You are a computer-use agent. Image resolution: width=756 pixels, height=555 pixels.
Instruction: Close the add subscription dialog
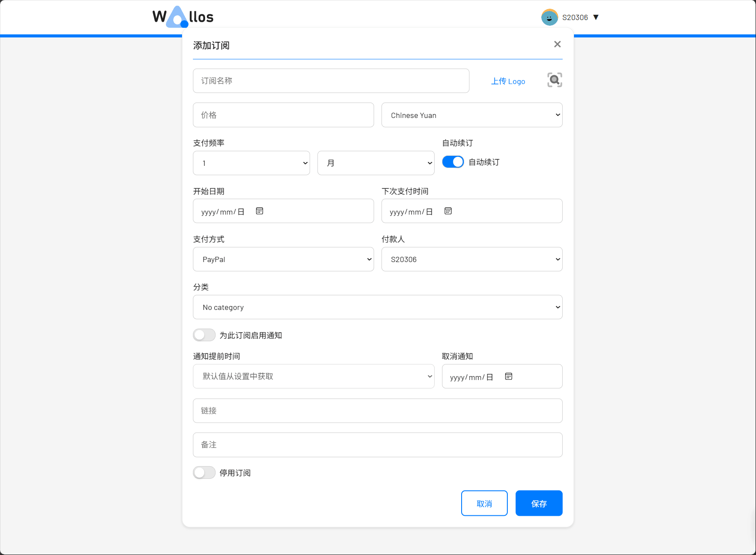[x=557, y=44]
